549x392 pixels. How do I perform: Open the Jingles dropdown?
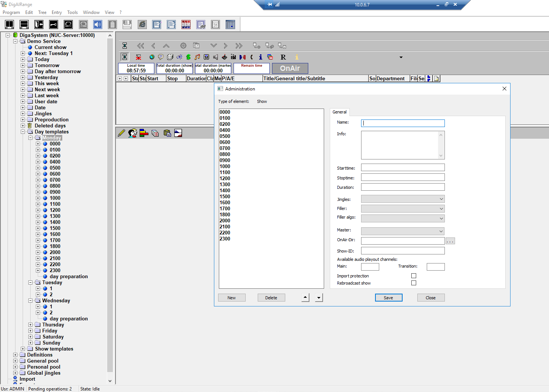click(403, 199)
